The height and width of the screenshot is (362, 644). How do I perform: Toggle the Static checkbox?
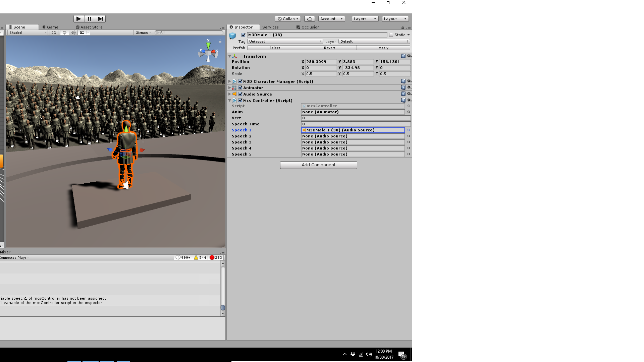click(391, 35)
